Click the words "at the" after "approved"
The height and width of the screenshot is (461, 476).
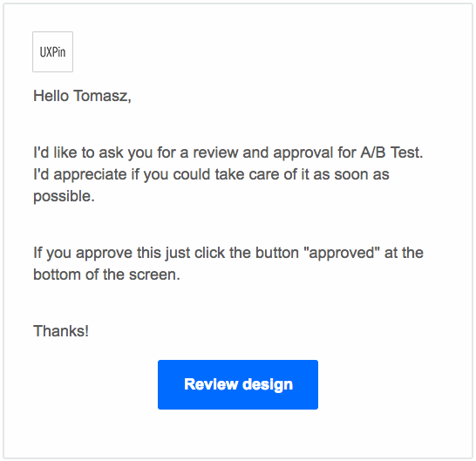(404, 253)
